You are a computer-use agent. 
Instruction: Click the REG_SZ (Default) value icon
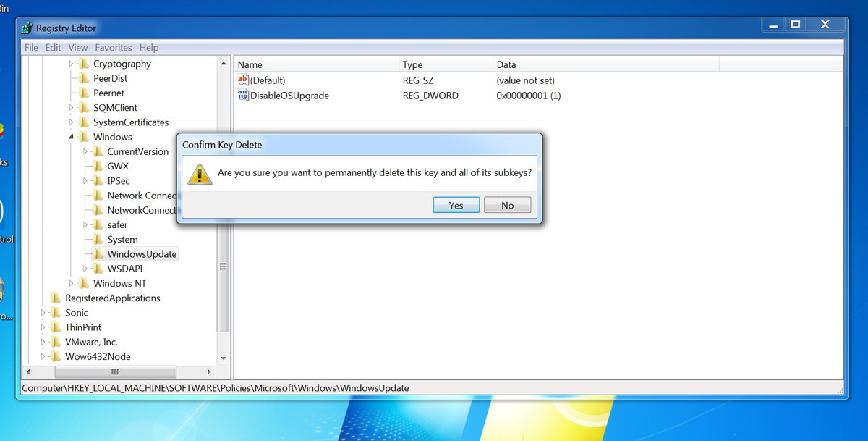point(243,80)
